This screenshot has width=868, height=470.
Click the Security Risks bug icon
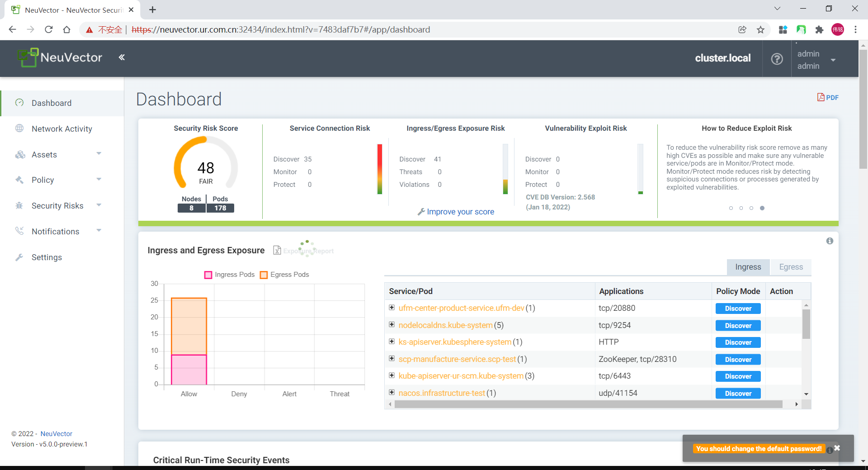coord(19,205)
